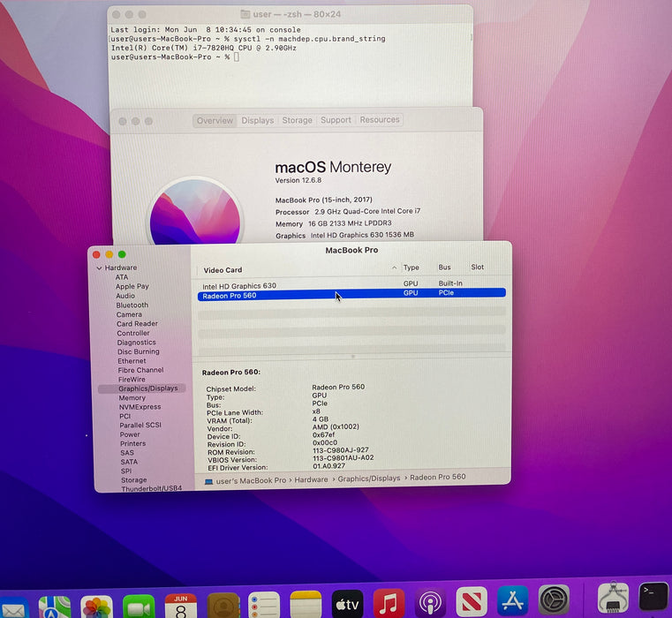Image resolution: width=672 pixels, height=618 pixels.
Task: Launch Reminders from the Dock
Action: 264,604
